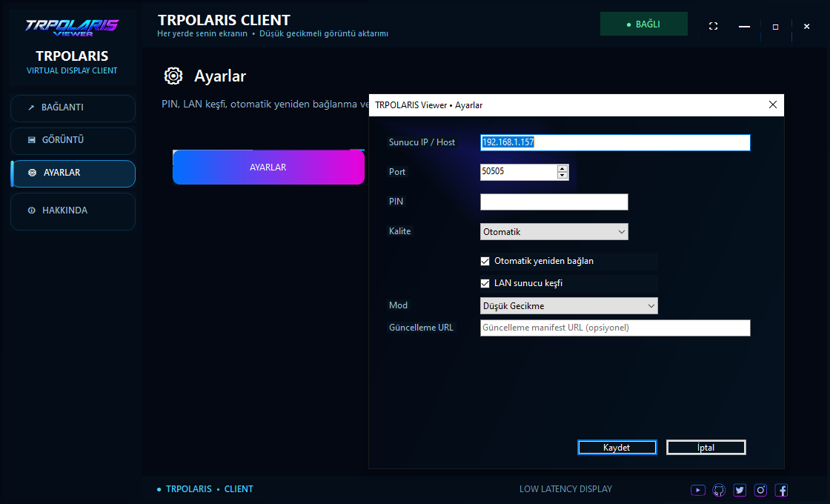Click the Kaydet button
This screenshot has height=504, width=830.
coord(617,448)
